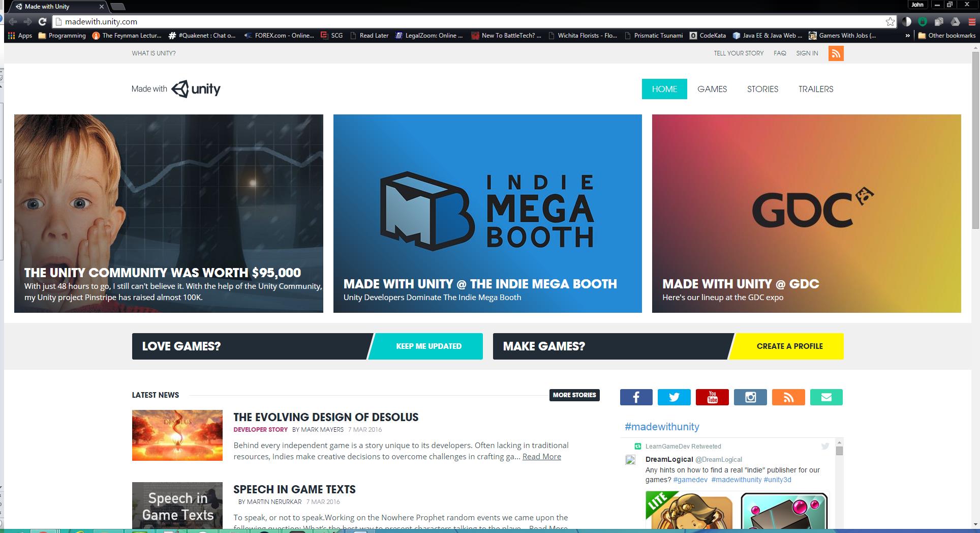
Task: Open the Chrome menu hamburger icon
Action: pos(971,21)
